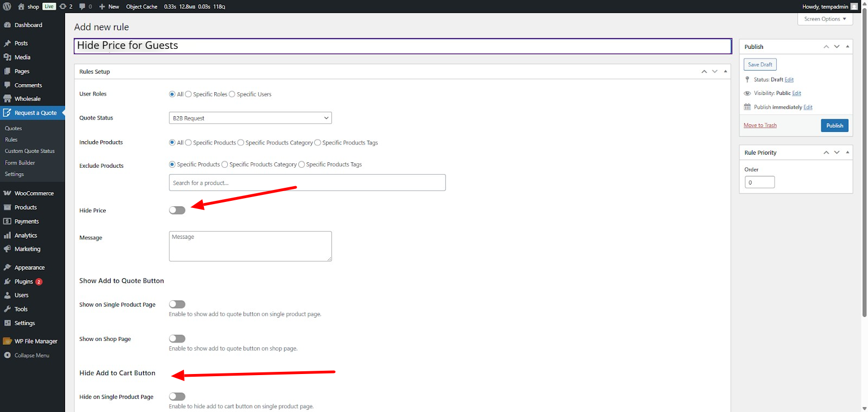Open the shop home icon

click(21, 7)
